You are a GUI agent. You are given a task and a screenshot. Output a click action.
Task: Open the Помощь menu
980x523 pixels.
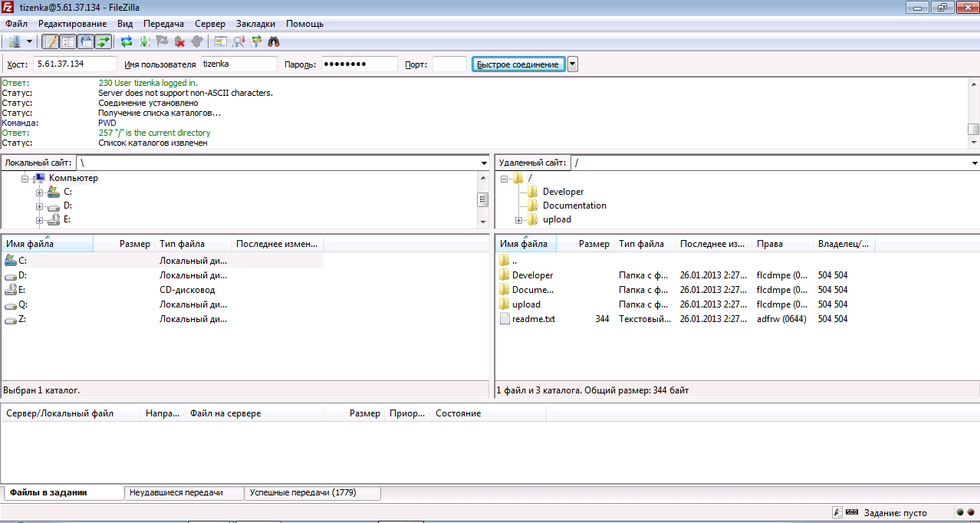[304, 24]
